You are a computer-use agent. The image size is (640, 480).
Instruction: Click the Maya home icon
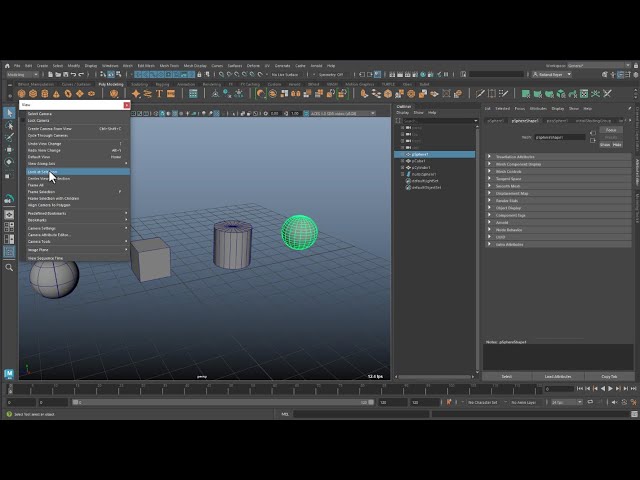click(x=7, y=65)
